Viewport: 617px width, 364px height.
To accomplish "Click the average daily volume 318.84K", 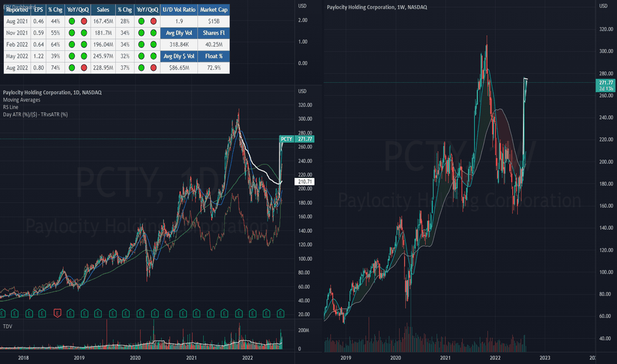I will 179,44.
